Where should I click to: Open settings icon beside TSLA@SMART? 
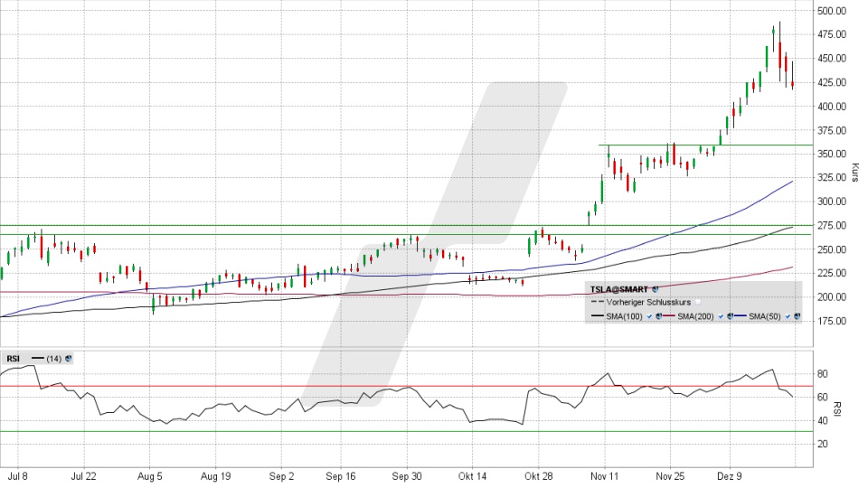(x=656, y=289)
